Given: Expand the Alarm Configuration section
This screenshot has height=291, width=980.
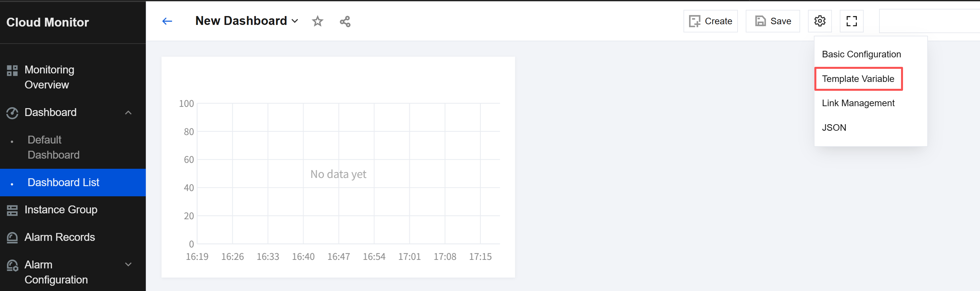Looking at the screenshot, I should click(128, 264).
